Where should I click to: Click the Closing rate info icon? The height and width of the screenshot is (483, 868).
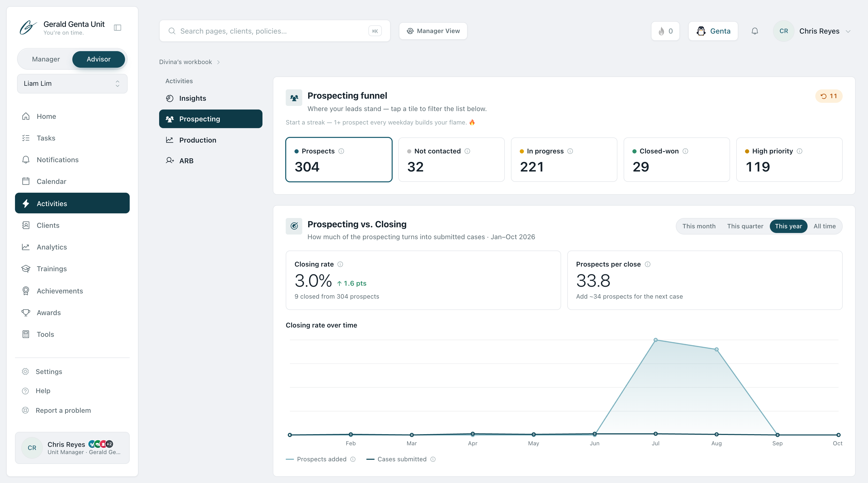340,264
